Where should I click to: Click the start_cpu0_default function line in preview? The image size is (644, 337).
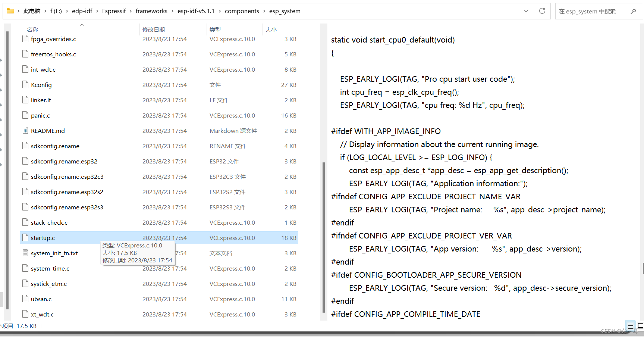pyautogui.click(x=393, y=40)
